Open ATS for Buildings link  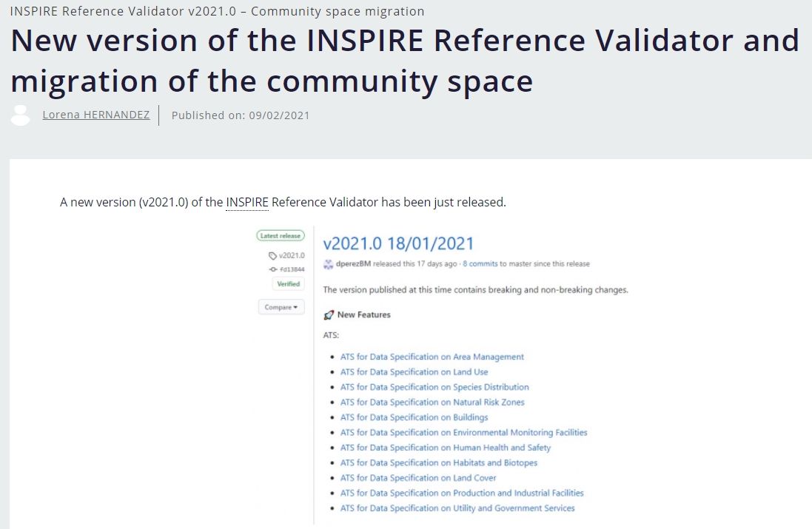click(414, 417)
